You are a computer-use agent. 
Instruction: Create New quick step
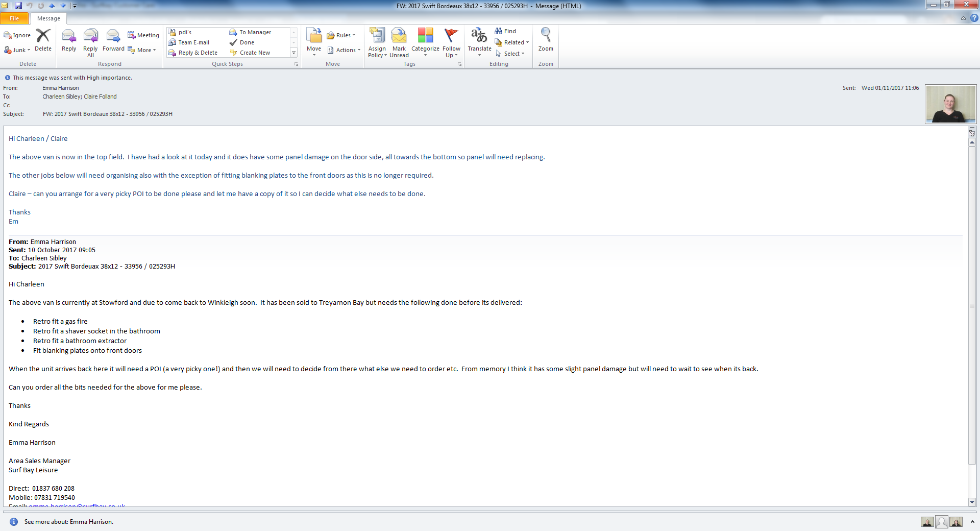pyautogui.click(x=250, y=53)
